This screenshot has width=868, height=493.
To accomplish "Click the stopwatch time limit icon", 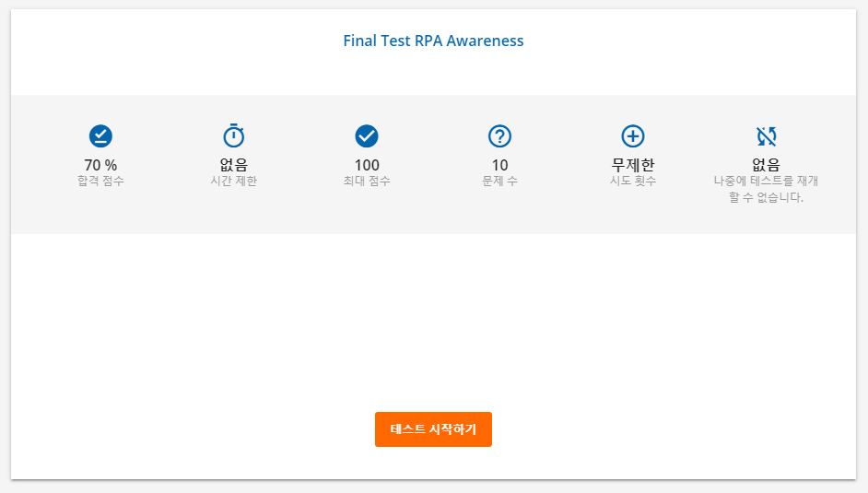I will (x=234, y=135).
